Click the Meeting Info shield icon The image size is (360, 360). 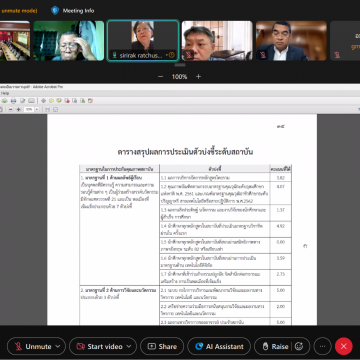(x=55, y=11)
